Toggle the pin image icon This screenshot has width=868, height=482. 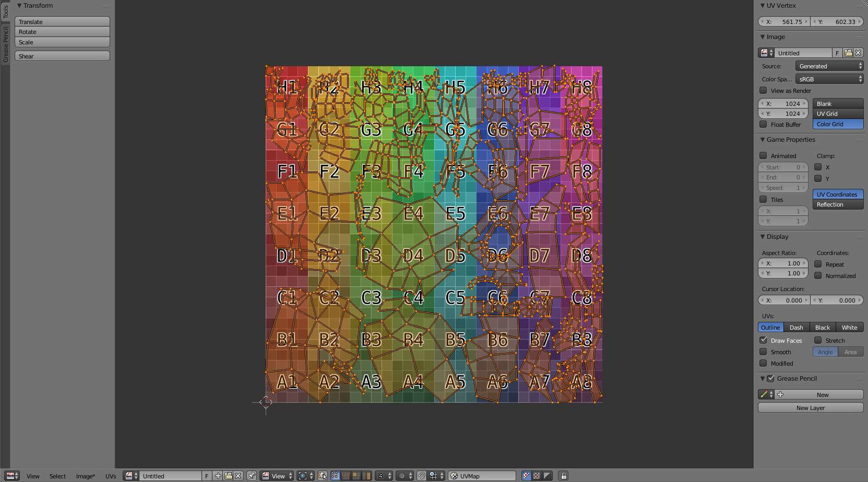(252, 476)
